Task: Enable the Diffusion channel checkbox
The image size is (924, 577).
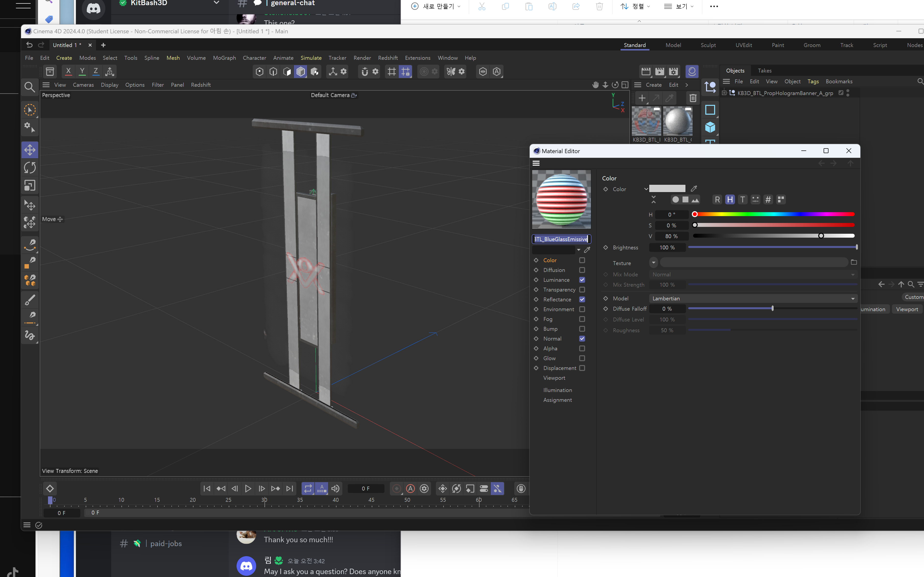Action: coord(582,270)
